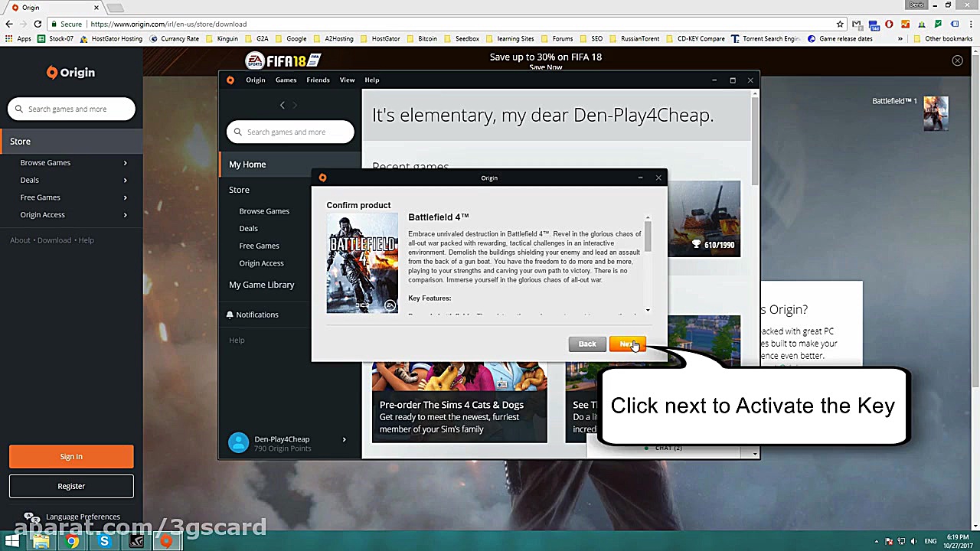The image size is (980, 551).
Task: Click the Battlefield 4 cover art thumbnail
Action: click(x=362, y=264)
